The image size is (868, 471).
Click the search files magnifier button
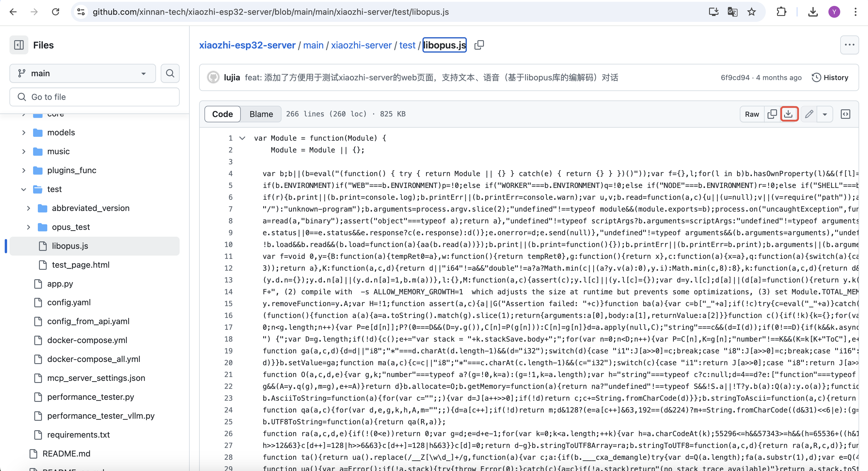pyautogui.click(x=170, y=73)
